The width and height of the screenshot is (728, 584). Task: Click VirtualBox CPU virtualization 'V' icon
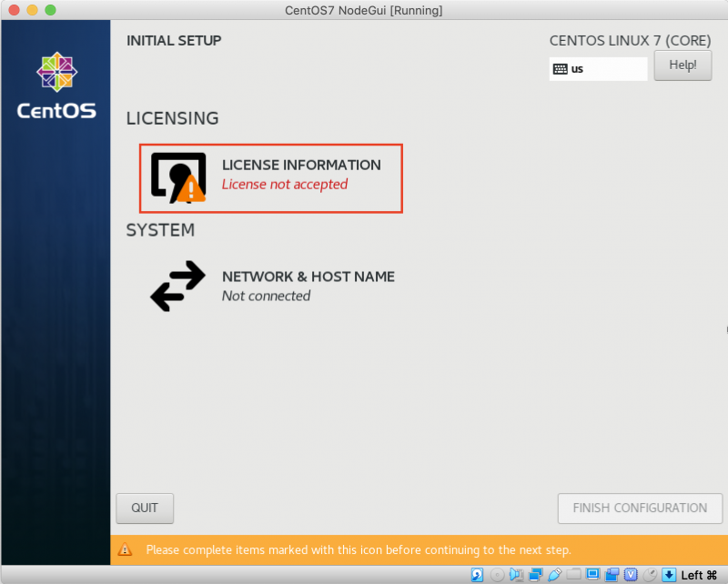(x=631, y=575)
